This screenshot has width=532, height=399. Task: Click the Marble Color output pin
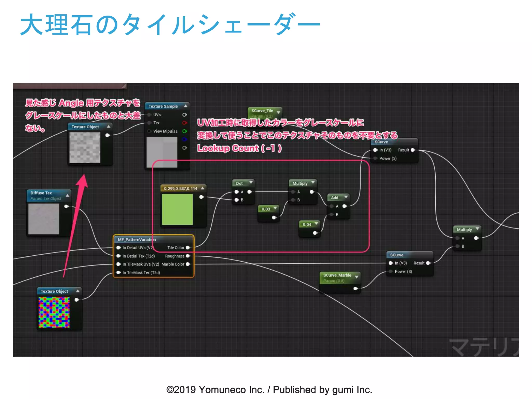188,264
